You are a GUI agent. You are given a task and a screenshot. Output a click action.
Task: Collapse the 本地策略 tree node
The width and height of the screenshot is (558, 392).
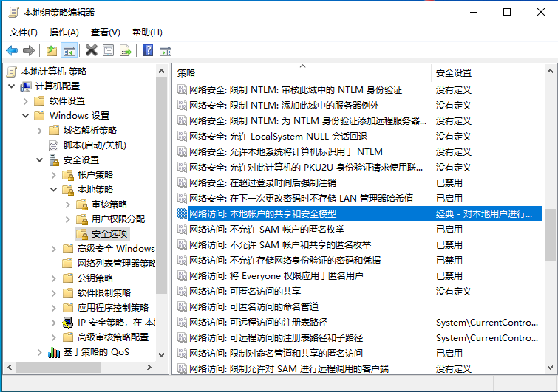tap(53, 190)
